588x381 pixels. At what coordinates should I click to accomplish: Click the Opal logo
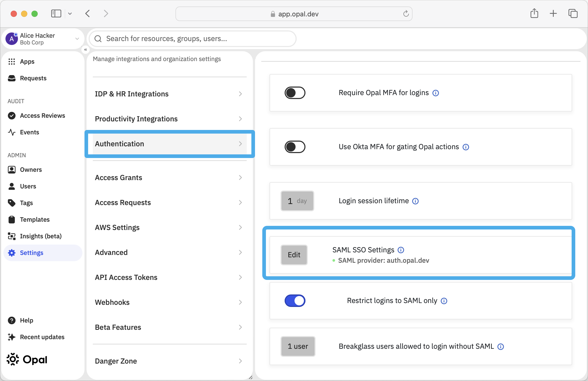tap(27, 360)
